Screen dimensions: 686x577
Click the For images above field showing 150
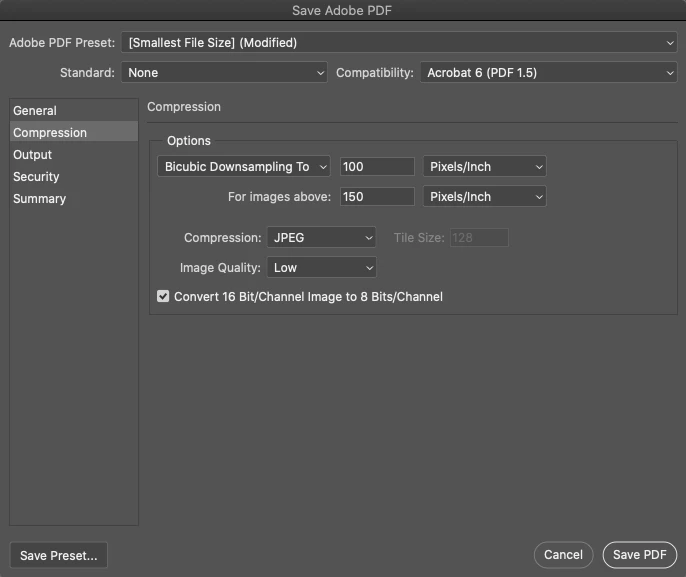click(x=377, y=196)
